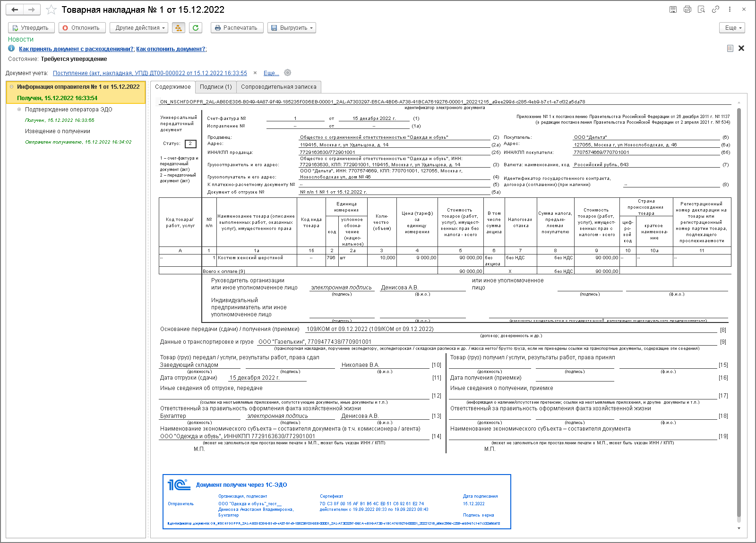Open settings gear next to Документ учета

pyautogui.click(x=288, y=73)
